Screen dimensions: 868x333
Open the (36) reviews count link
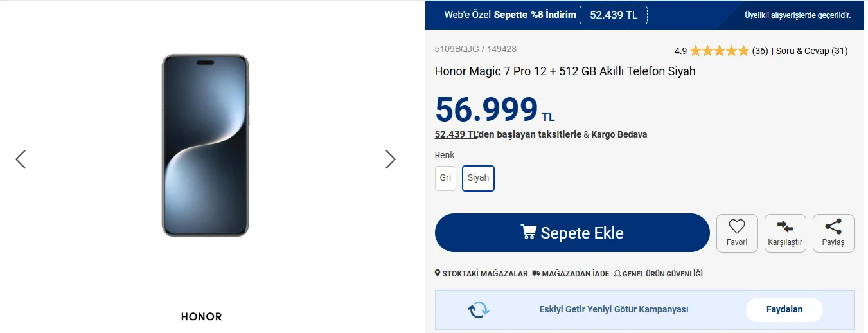(760, 51)
